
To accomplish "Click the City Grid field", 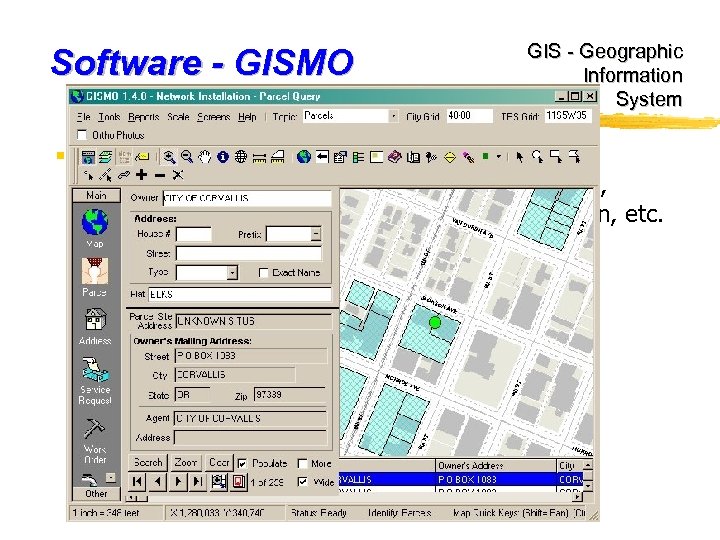I will (x=469, y=116).
